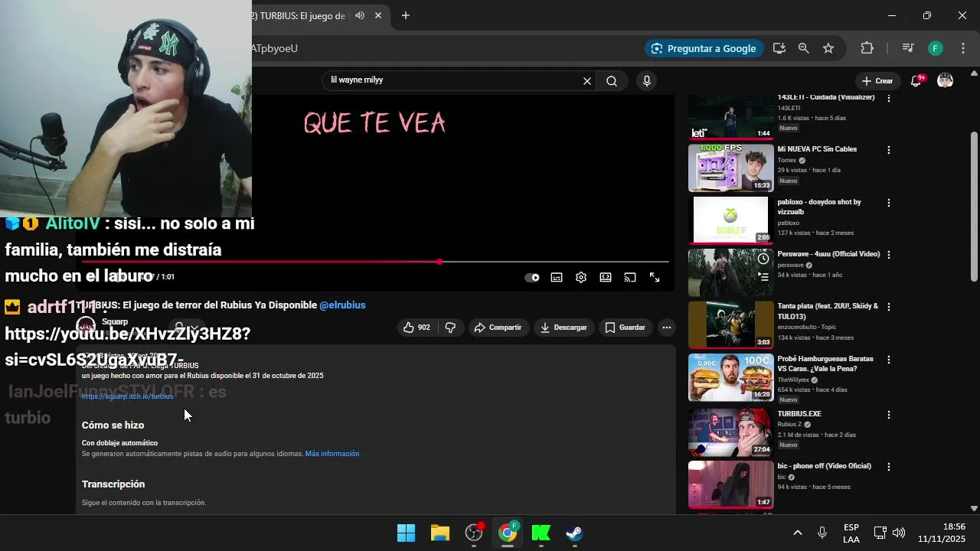Image resolution: width=980 pixels, height=551 pixels.
Task: Show hidden system tray icons
Action: coord(797,533)
